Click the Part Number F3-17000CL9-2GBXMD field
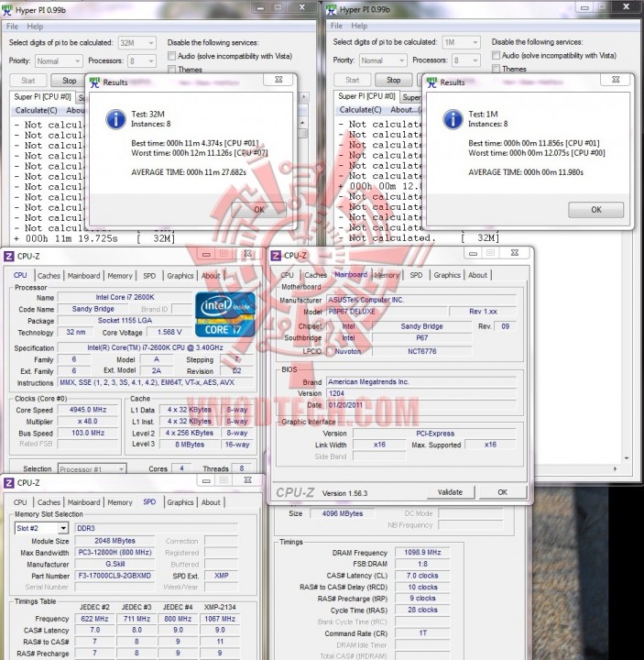The height and width of the screenshot is (660, 644). click(115, 576)
